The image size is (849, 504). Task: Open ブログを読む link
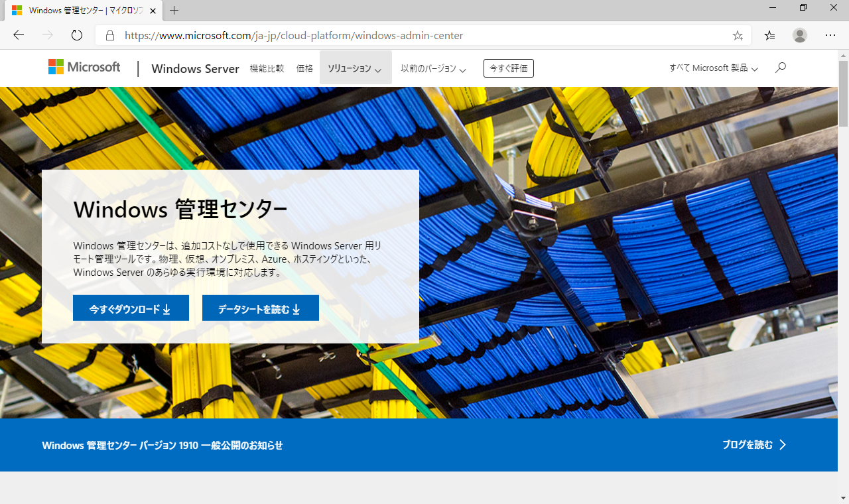coord(755,445)
